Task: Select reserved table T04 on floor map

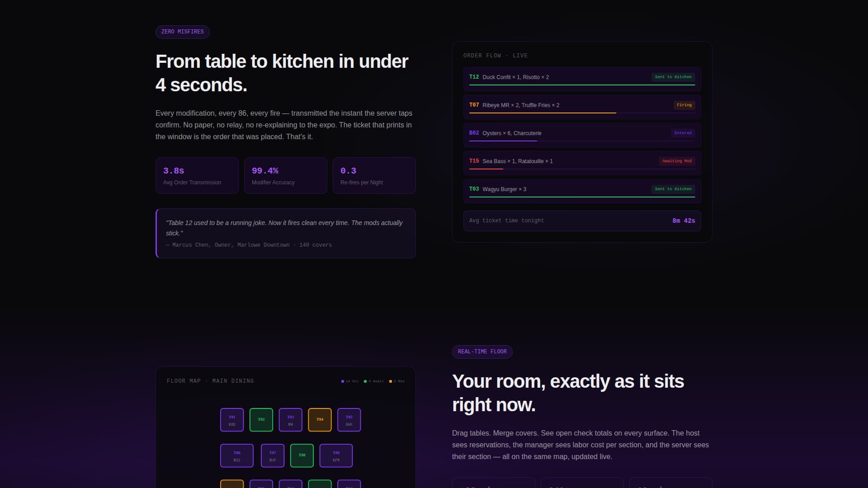Action: [320, 420]
